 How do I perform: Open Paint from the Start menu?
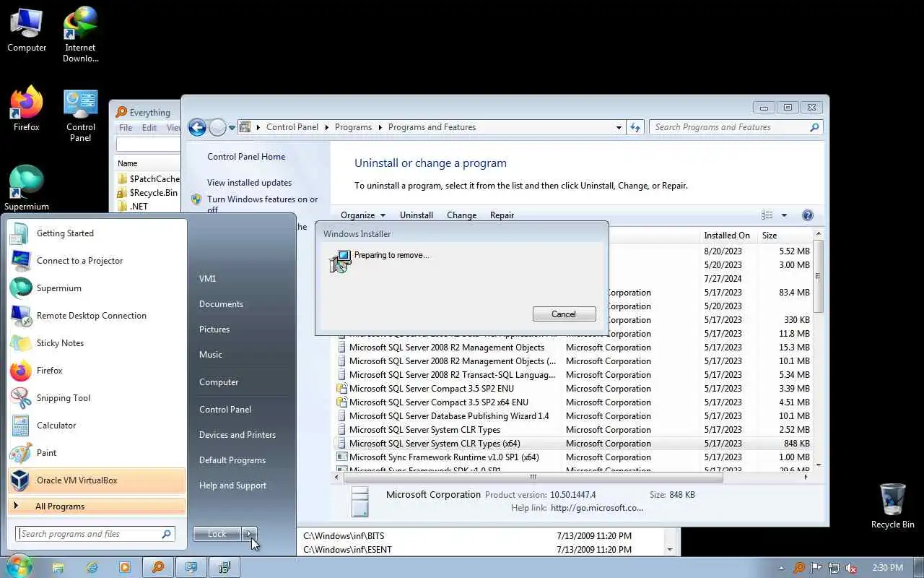pyautogui.click(x=97, y=453)
